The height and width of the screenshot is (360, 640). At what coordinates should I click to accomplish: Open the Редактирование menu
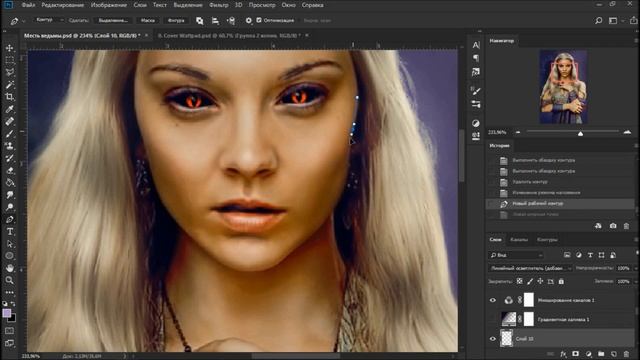point(62,5)
